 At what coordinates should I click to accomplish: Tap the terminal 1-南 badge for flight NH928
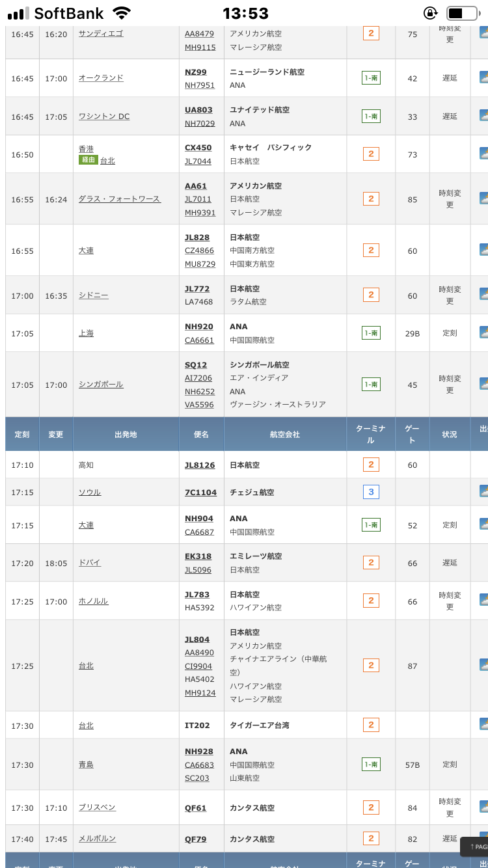(x=371, y=765)
